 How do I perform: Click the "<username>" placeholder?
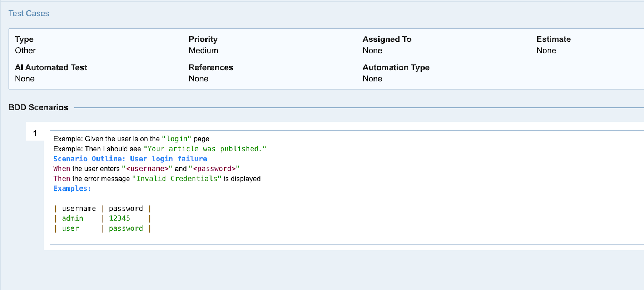click(x=147, y=169)
